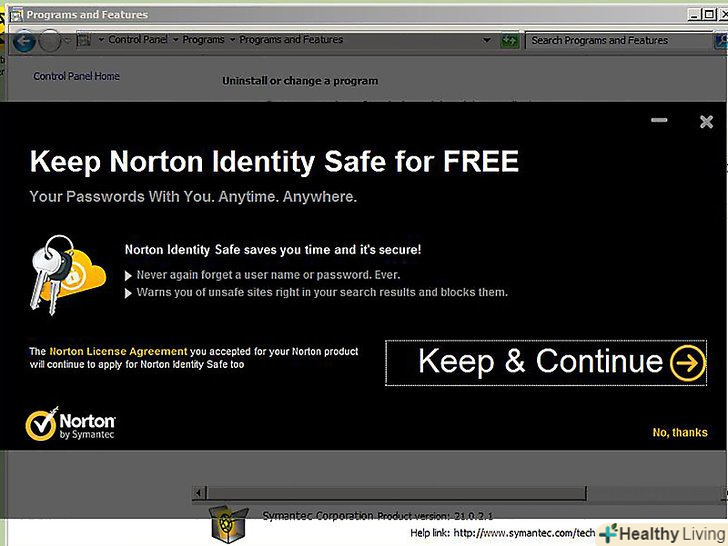The height and width of the screenshot is (546, 728).
Task: Click the Programs and Features title icon
Action: [17, 15]
